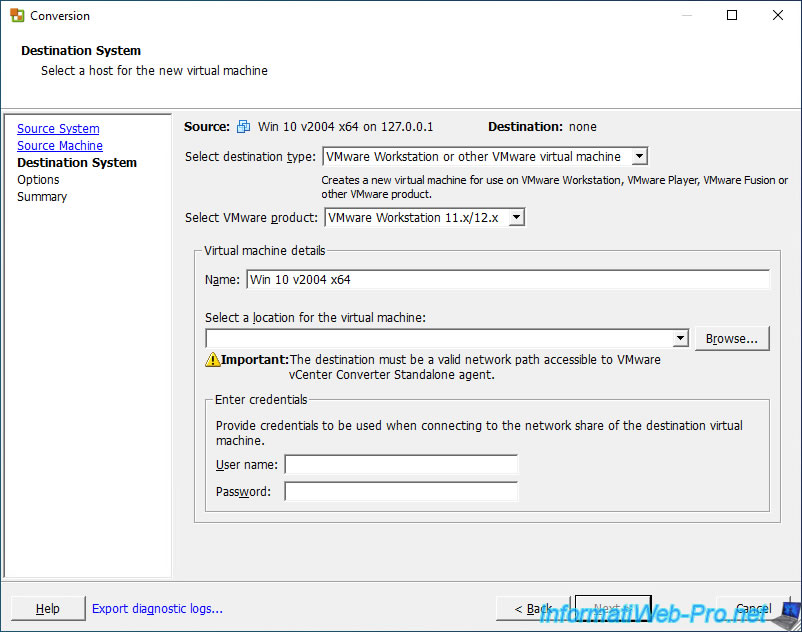The width and height of the screenshot is (802, 632).
Task: Expand the virtual machine location dropdown arrow
Action: pyautogui.click(x=680, y=338)
